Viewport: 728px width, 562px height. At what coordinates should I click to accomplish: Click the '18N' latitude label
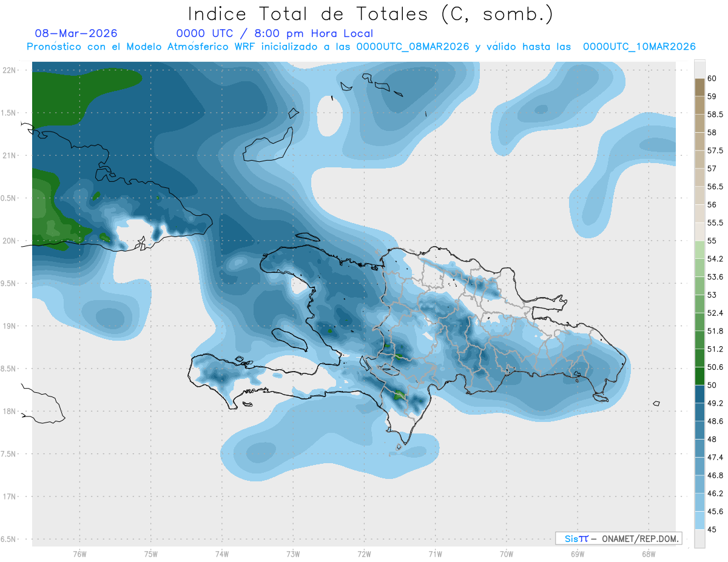(9, 411)
